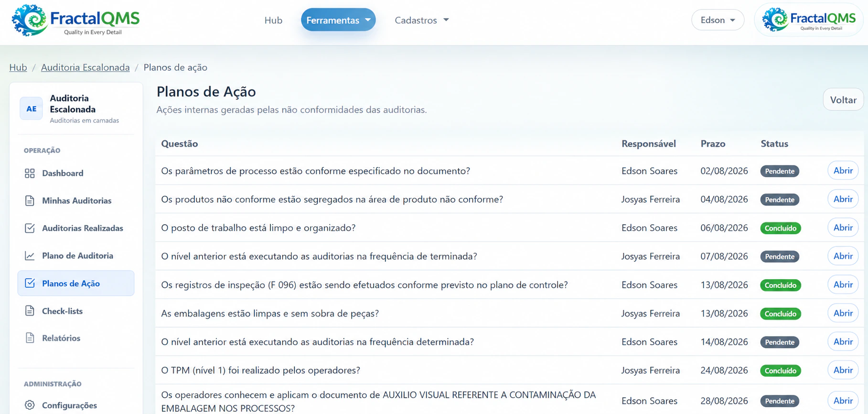The height and width of the screenshot is (414, 868).
Task: Click the Check-lists document icon
Action: (x=30, y=311)
